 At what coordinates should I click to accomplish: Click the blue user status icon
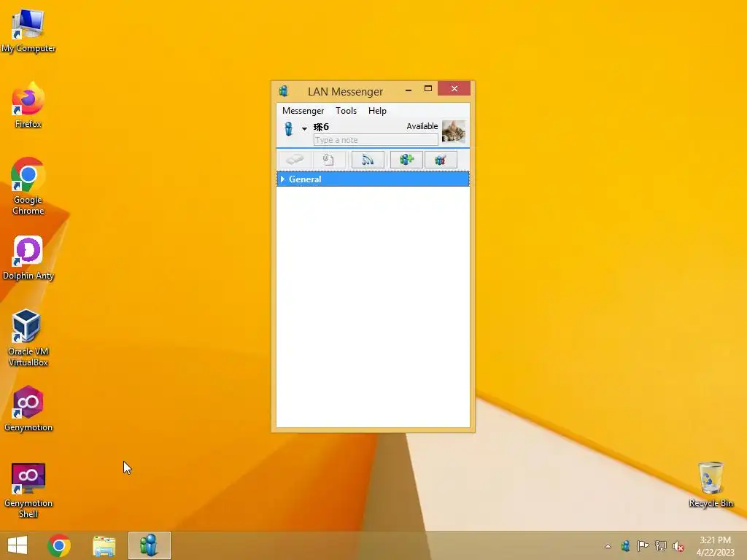pos(288,128)
